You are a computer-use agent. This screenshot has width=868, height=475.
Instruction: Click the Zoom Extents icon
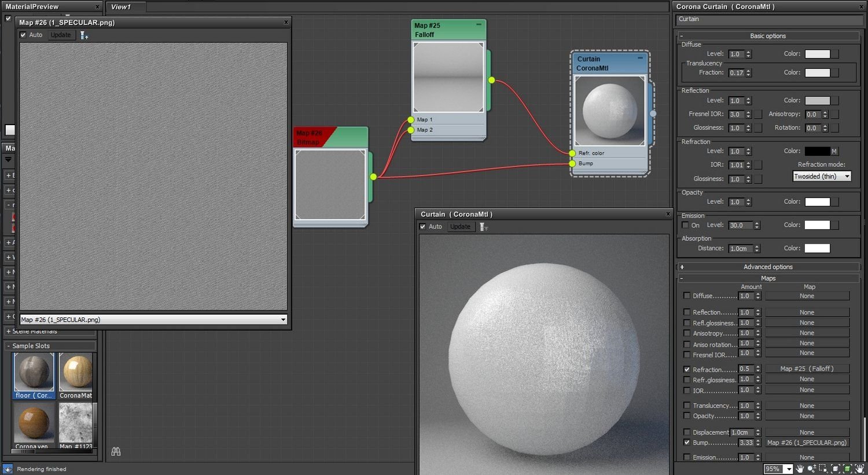pyautogui.click(x=836, y=469)
